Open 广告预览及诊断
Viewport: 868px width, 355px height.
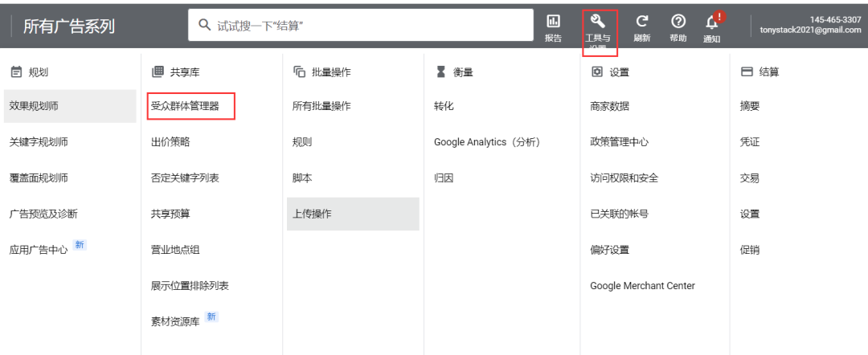pos(43,214)
